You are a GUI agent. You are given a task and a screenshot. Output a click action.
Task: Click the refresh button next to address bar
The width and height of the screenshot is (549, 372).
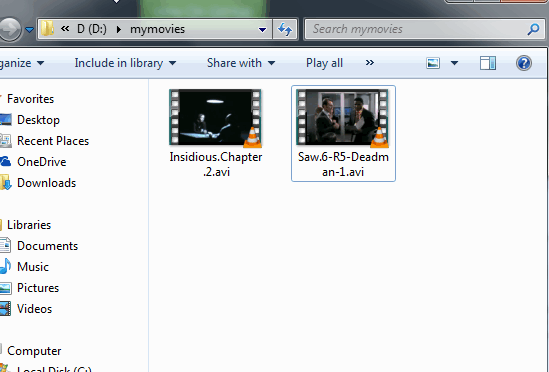tap(285, 29)
